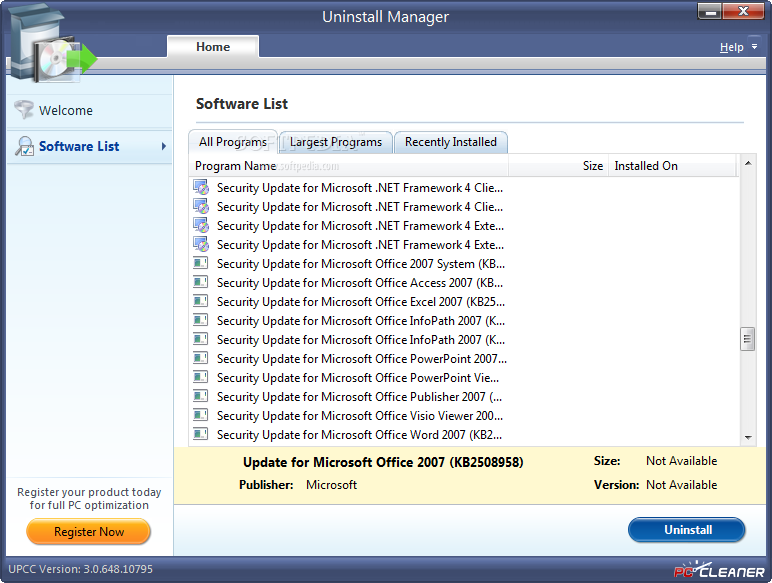Switch to the All Programs tab
772x583 pixels.
[233, 142]
